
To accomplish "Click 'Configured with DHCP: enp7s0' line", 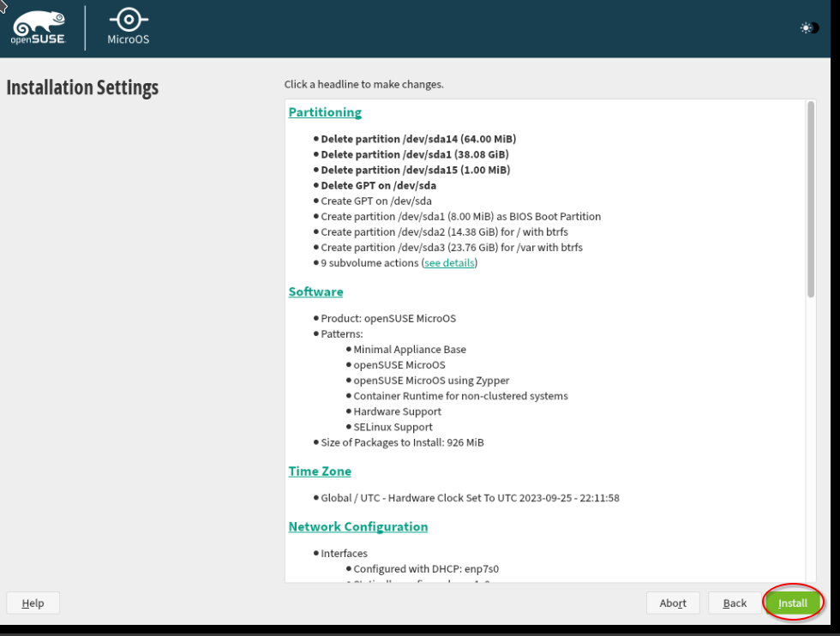I will click(426, 569).
